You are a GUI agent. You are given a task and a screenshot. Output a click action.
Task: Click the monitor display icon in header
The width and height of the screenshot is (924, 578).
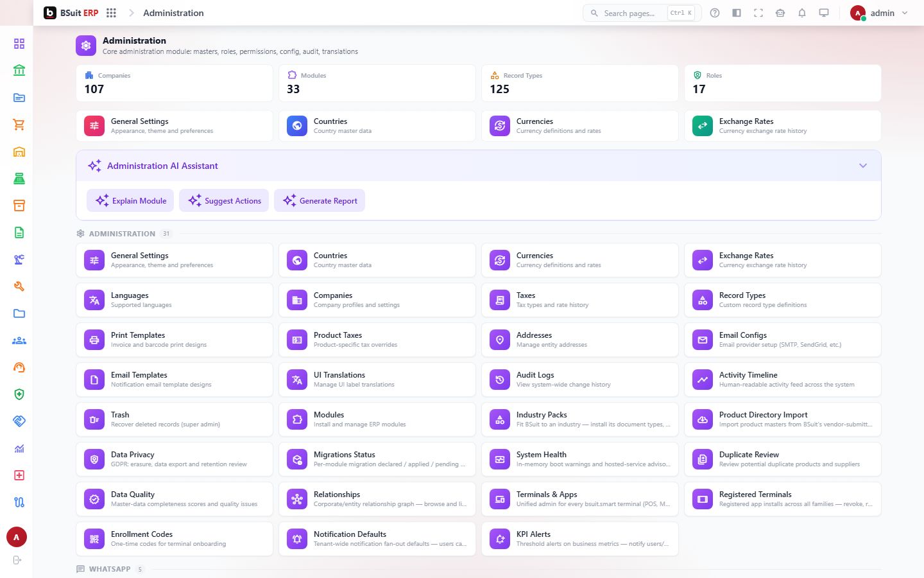tap(824, 13)
